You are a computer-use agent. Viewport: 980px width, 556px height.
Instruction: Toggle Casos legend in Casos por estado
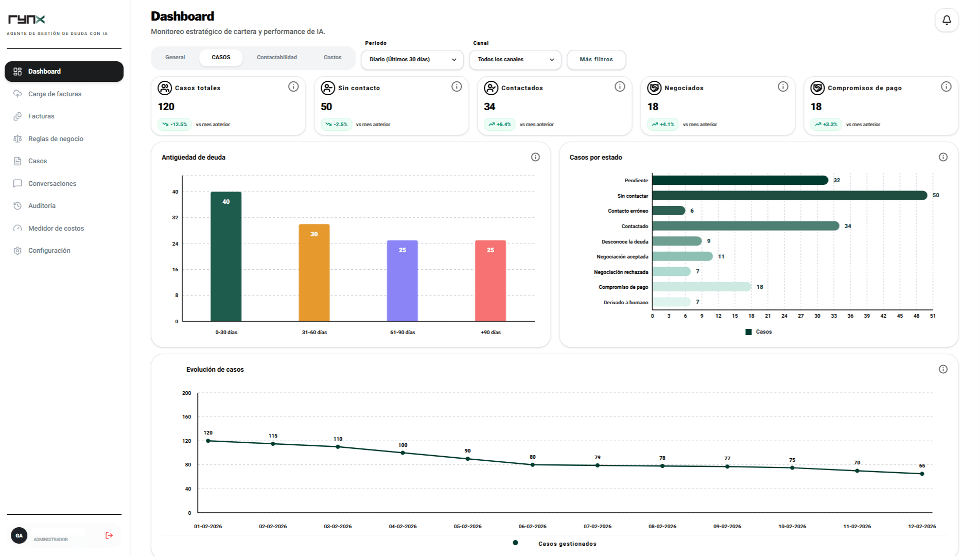point(759,332)
